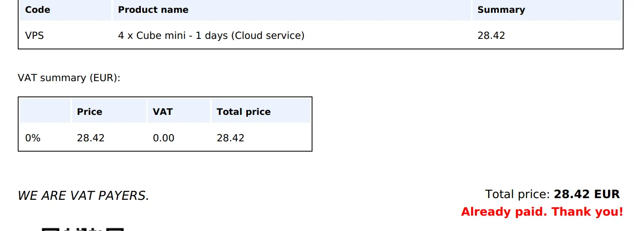Click the 0.00 VAT amount cell
This screenshot has width=644, height=231.
[x=164, y=138]
